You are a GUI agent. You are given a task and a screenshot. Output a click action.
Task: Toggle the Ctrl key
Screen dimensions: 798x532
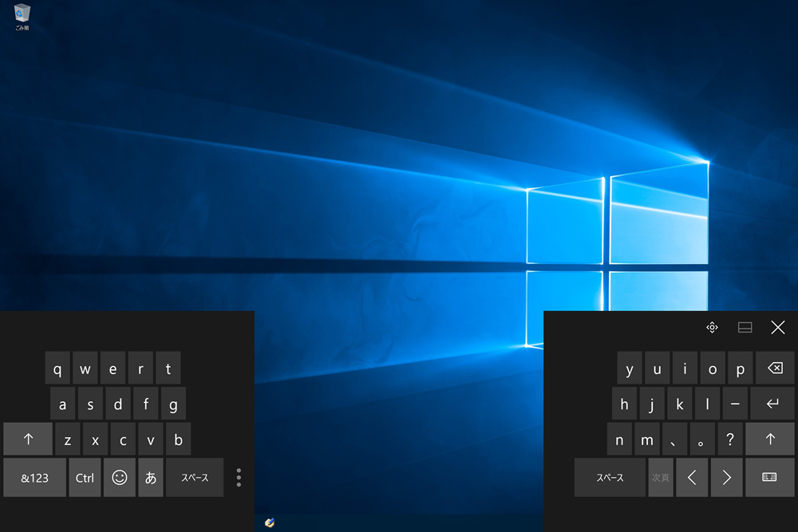click(x=85, y=478)
